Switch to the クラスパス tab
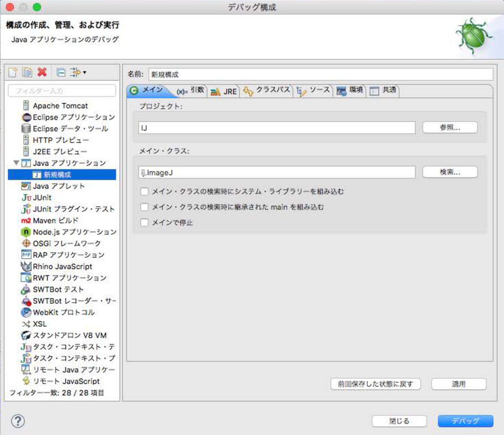Image resolution: width=504 pixels, height=435 pixels. 267,90
